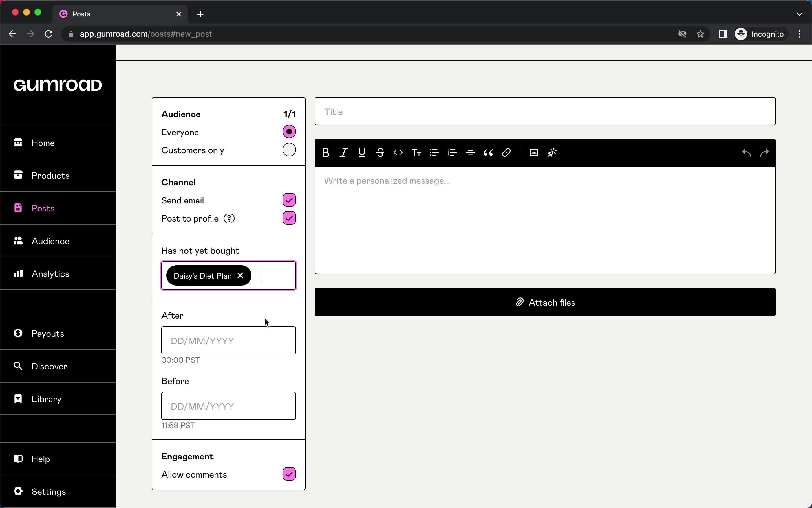Apply strikethrough formatting
812x508 pixels.
(x=380, y=152)
